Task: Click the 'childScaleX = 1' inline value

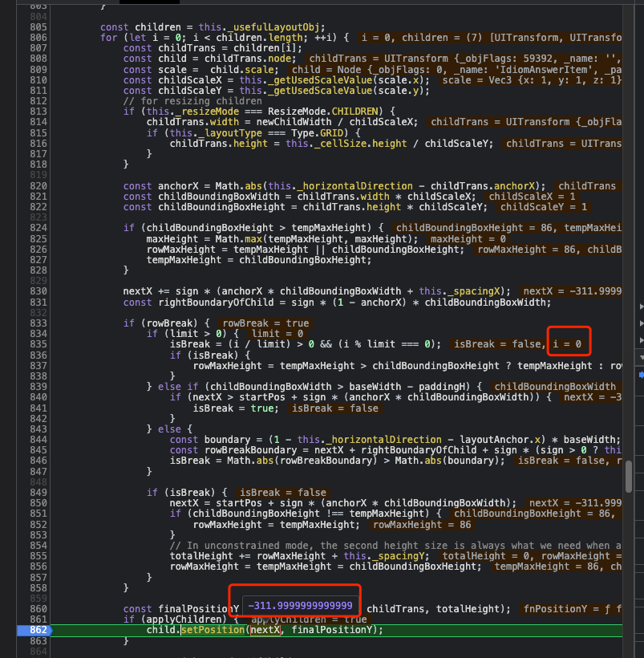Action: tap(532, 197)
